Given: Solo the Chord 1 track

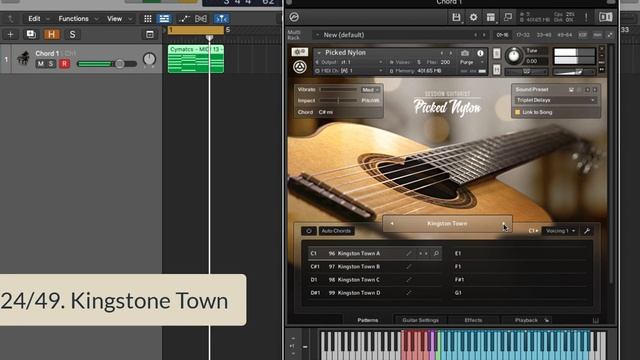Looking at the screenshot, I should coord(51,64).
